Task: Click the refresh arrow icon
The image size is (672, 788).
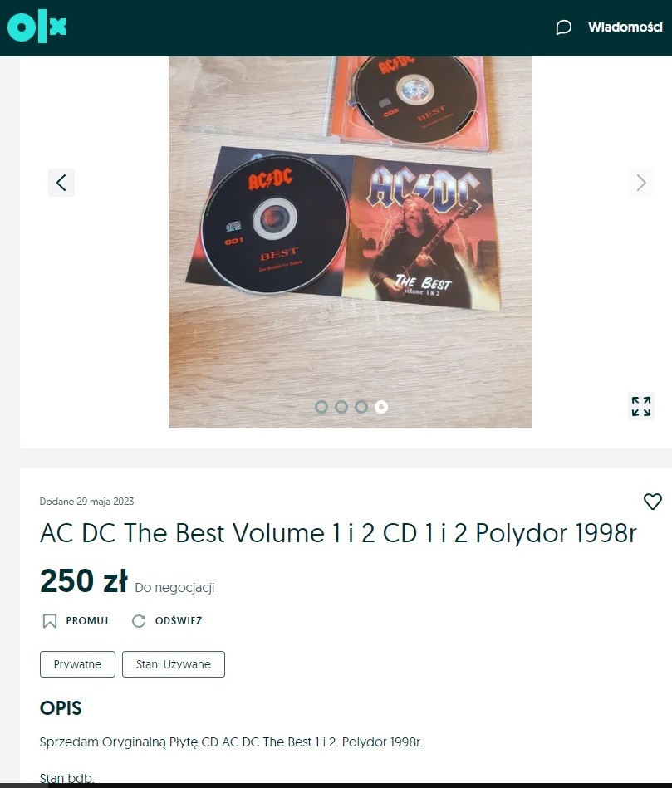Action: [139, 620]
